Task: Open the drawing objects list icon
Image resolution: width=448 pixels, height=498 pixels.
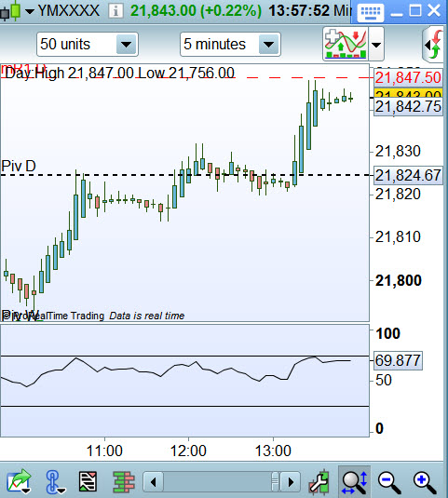Action: [88, 481]
